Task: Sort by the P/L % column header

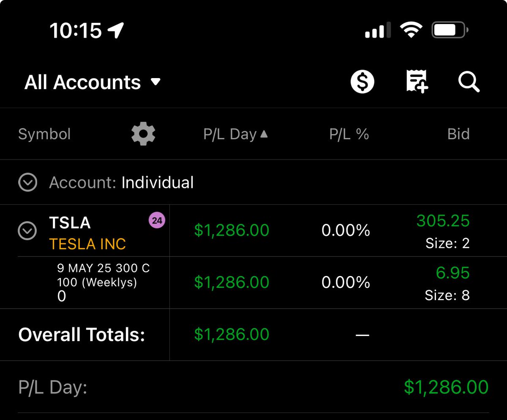Action: (349, 134)
